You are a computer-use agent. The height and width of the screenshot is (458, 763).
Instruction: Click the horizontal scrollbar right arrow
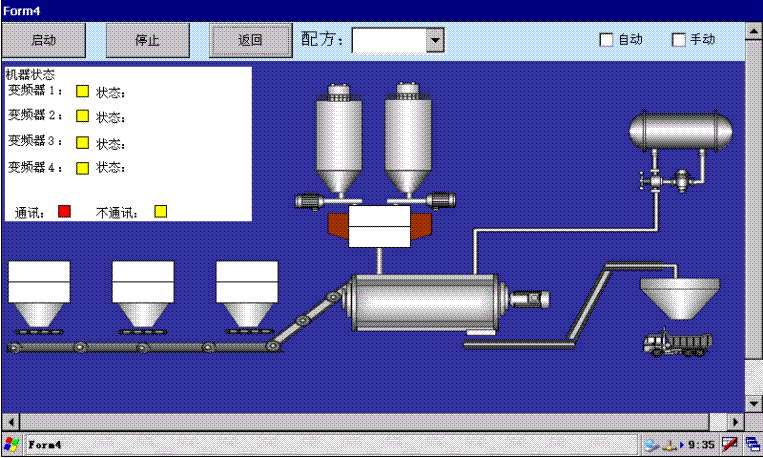[735, 421]
